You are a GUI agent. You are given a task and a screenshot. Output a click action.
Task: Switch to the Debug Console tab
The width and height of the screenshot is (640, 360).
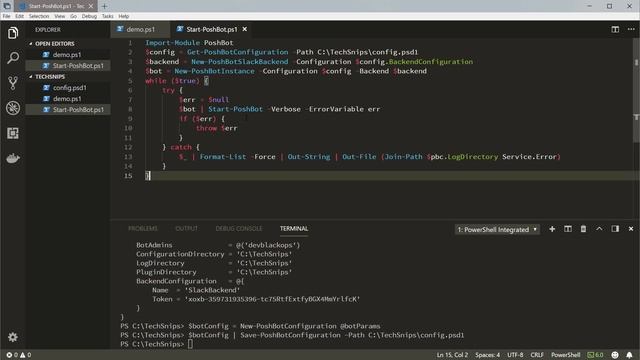(x=239, y=229)
